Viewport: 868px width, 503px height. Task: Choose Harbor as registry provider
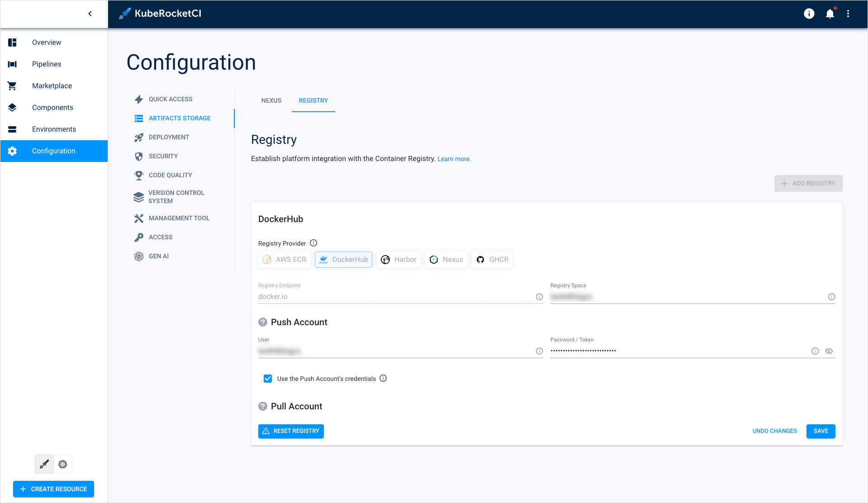pos(398,260)
